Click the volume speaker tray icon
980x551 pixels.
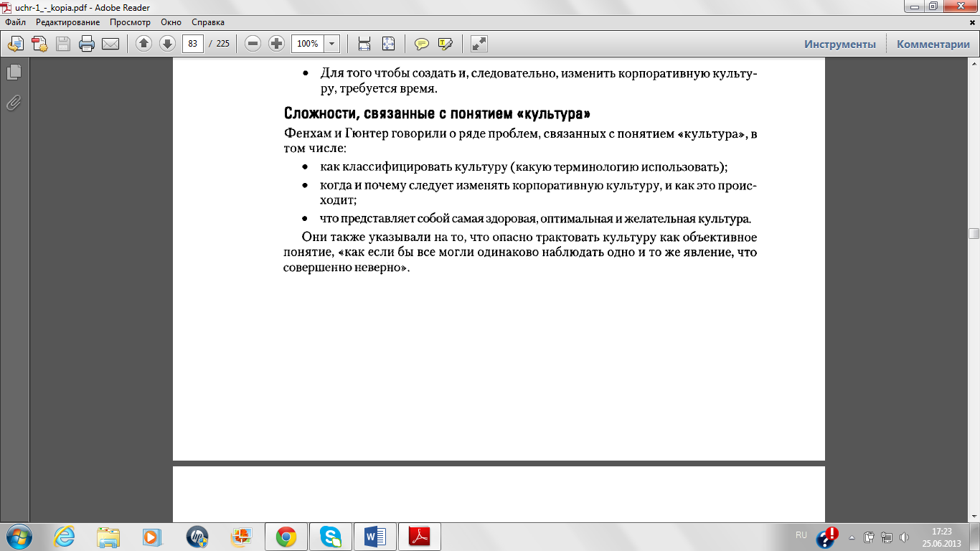(x=904, y=537)
